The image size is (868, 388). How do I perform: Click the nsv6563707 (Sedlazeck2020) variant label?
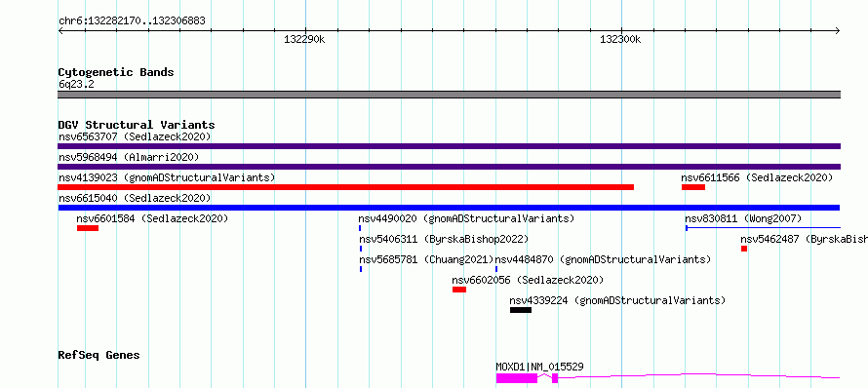pos(135,136)
